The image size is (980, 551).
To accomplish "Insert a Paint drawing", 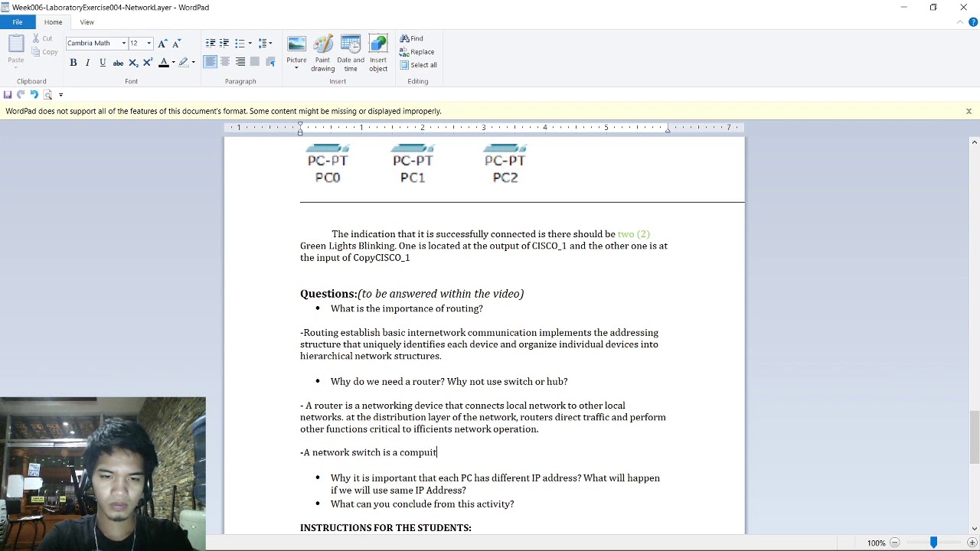I will 322,54.
